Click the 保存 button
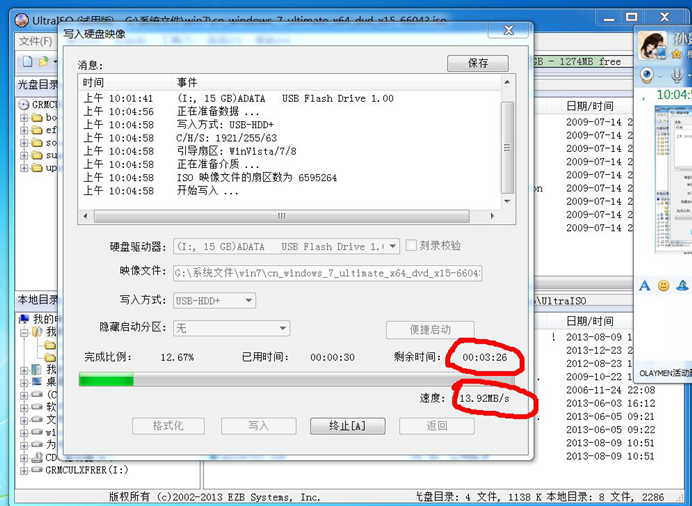Image resolution: width=692 pixels, height=506 pixels. point(478,64)
